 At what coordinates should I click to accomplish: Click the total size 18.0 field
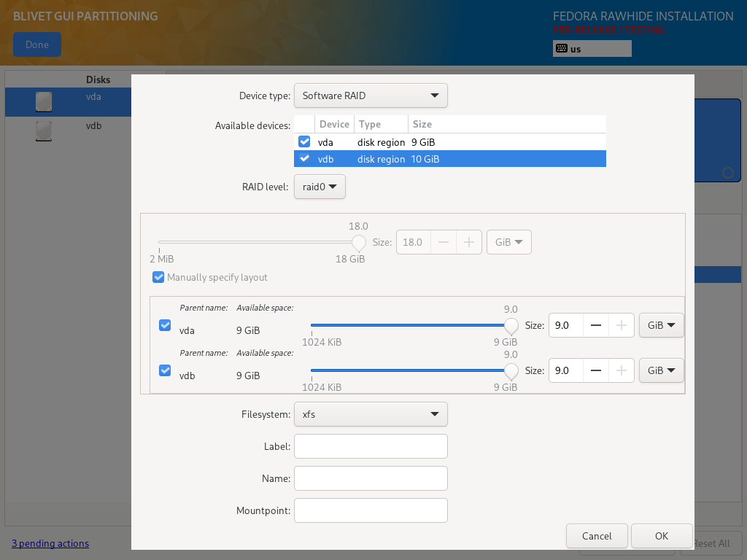coord(414,242)
